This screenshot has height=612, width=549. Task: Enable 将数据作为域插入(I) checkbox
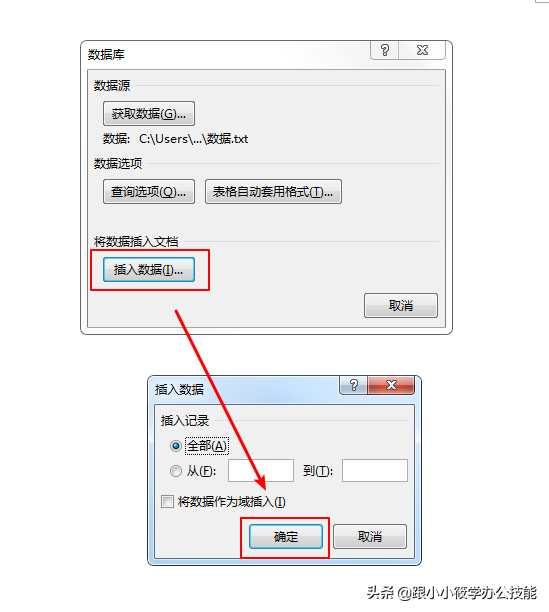(167, 502)
